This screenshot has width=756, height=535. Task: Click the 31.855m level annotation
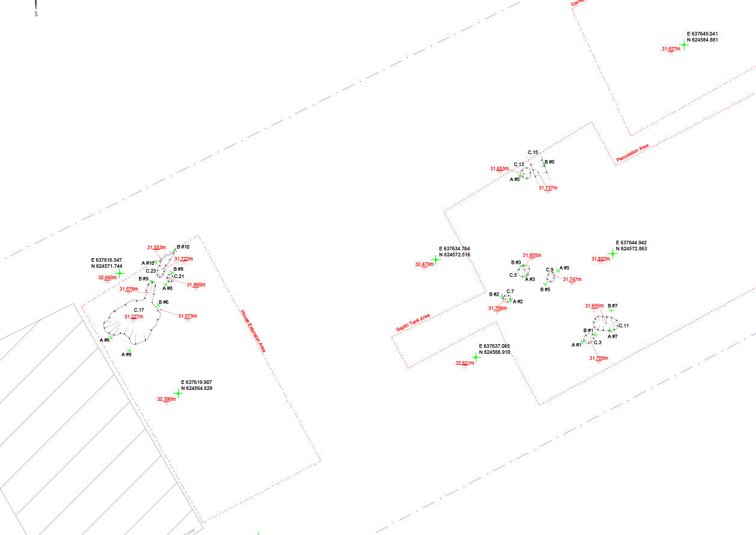coord(532,255)
